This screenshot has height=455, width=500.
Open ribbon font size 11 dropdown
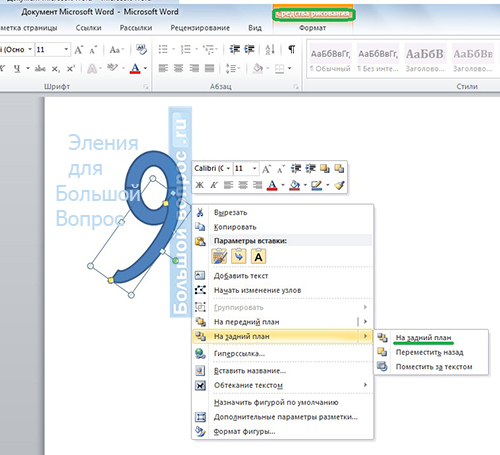coord(66,50)
